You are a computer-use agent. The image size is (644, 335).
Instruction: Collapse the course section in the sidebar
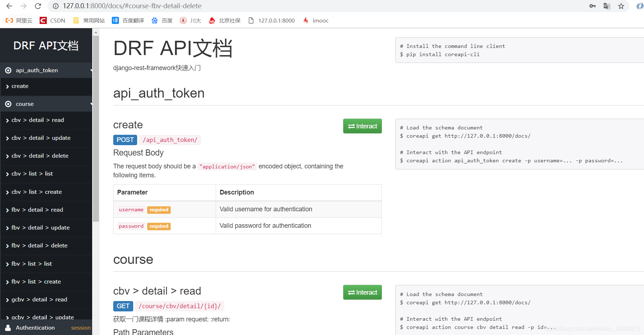[x=91, y=104]
